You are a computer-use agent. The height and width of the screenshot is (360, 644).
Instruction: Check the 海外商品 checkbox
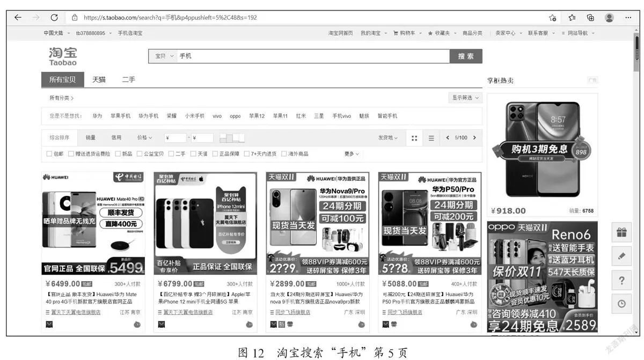click(284, 154)
